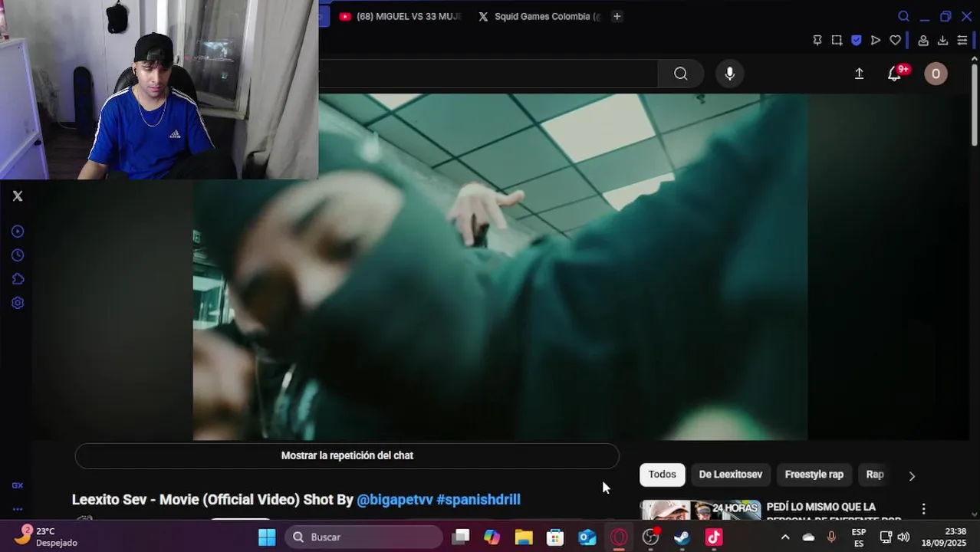Screen dimensions: 980x552
Task: Switch to Squid Games Colombia X tab
Action: [x=539, y=16]
